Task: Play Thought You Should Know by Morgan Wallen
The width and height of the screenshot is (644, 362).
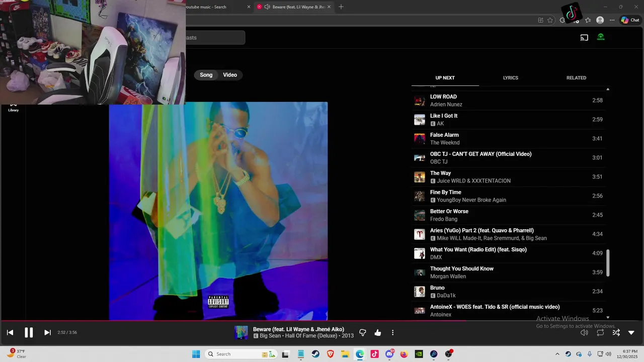Action: [x=508, y=273]
